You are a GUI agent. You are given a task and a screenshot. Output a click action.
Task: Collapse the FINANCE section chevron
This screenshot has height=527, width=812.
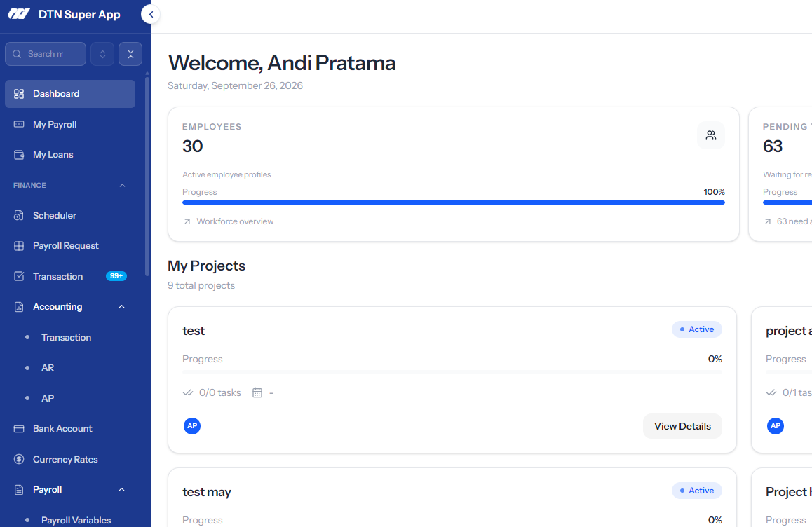coord(122,185)
